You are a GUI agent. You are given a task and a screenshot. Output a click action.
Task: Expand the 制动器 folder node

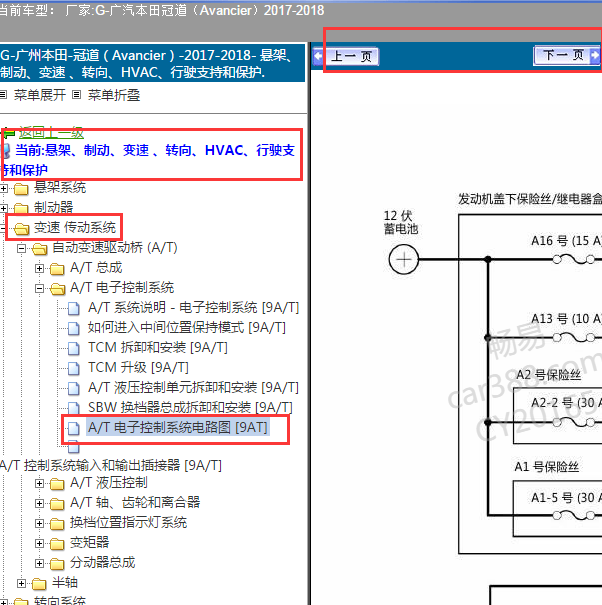(3, 208)
